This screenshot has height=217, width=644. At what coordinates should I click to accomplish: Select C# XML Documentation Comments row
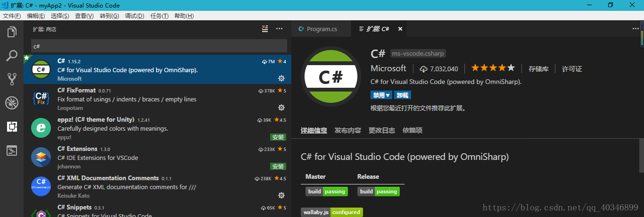pos(157,186)
